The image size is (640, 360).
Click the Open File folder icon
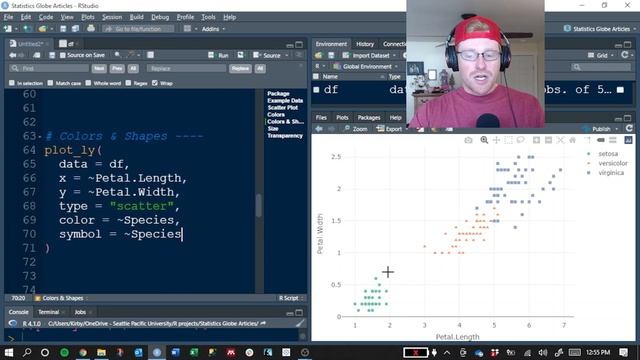pos(42,29)
